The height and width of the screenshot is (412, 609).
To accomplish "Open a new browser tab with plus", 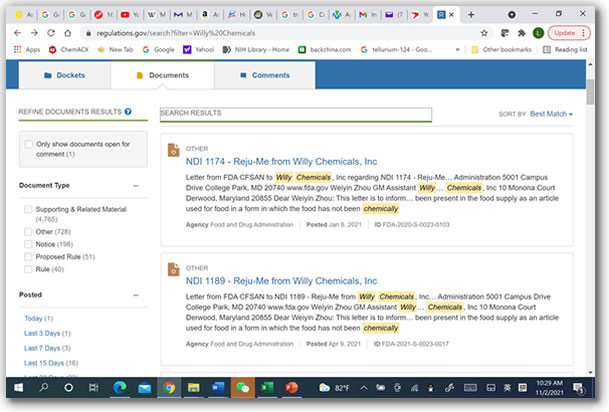I will coord(471,15).
